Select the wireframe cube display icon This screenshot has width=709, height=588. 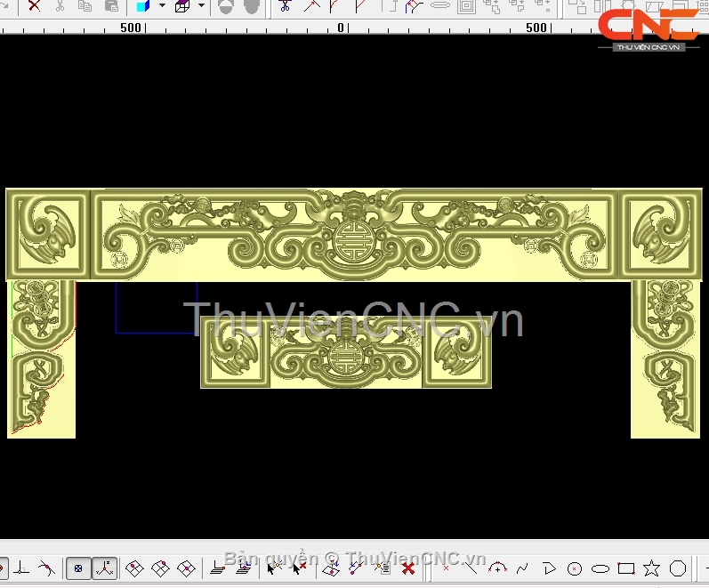coord(182,5)
